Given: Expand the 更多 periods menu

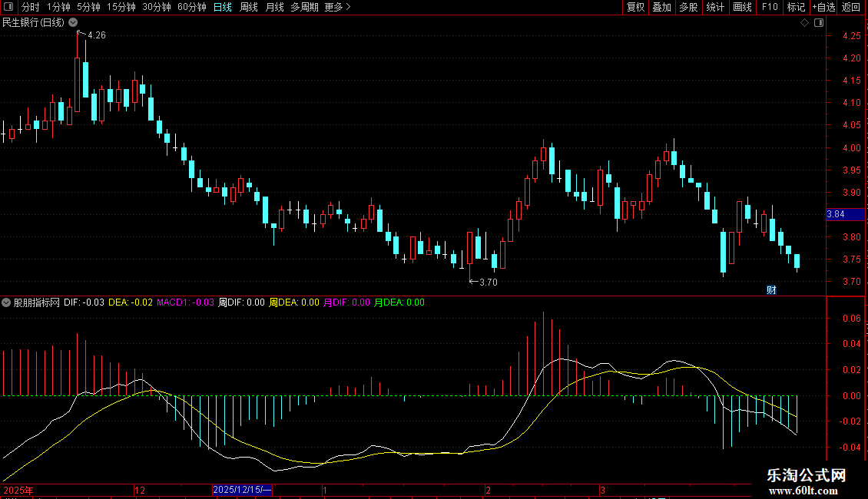Looking at the screenshot, I should [x=337, y=7].
